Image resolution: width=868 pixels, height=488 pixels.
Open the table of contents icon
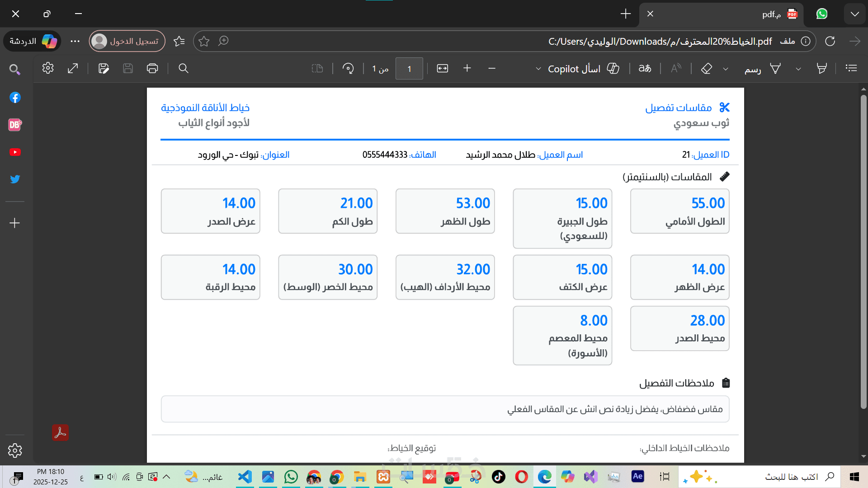[x=851, y=68]
